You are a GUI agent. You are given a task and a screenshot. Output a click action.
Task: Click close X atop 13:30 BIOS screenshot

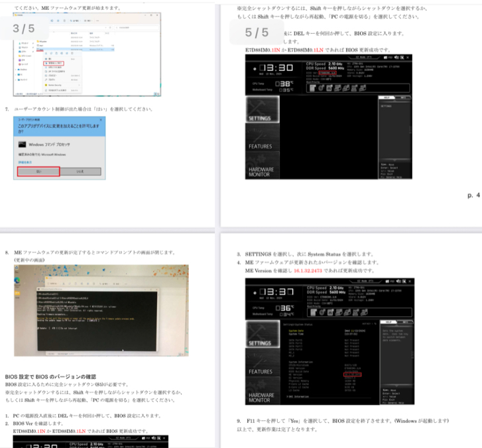click(408, 58)
